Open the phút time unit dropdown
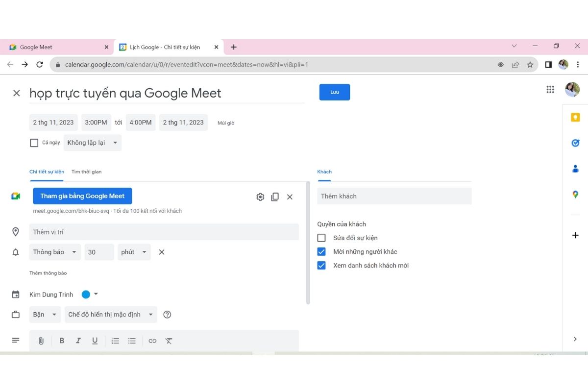The width and height of the screenshot is (588, 392). pyautogui.click(x=134, y=252)
